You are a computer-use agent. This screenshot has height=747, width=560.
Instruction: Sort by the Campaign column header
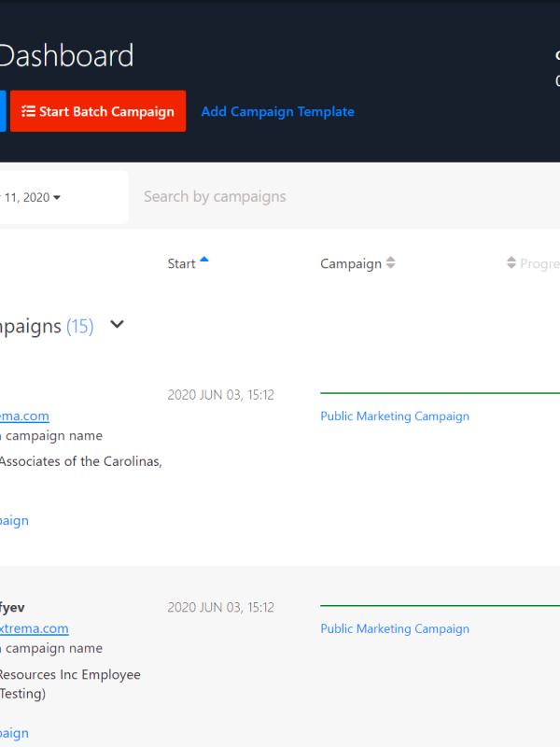(x=350, y=263)
